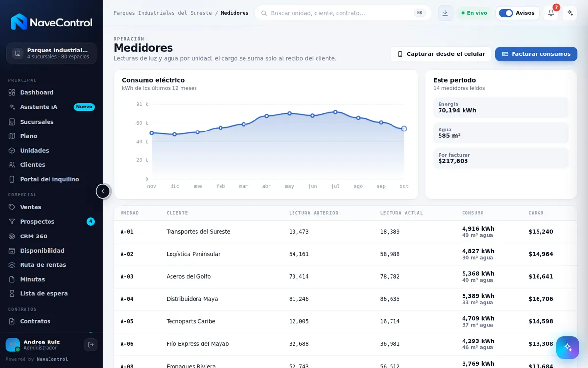Click the Ventas tag icon
588x368 pixels.
pos(12,207)
